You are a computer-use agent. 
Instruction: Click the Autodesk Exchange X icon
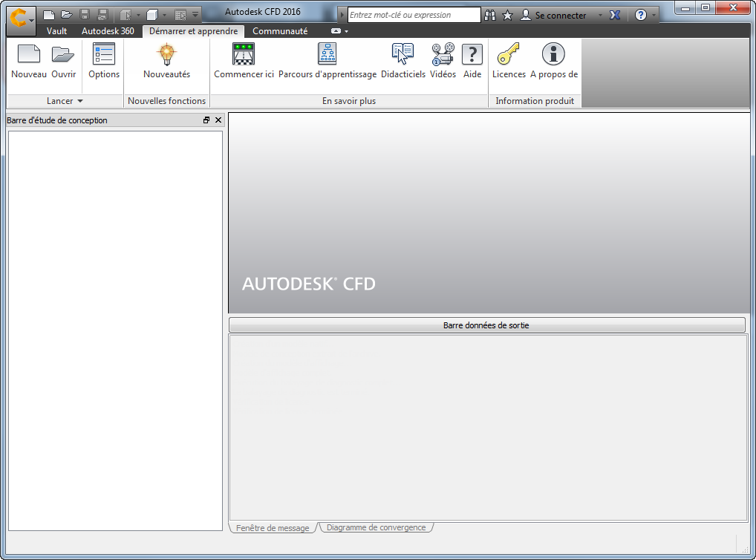pyautogui.click(x=615, y=16)
